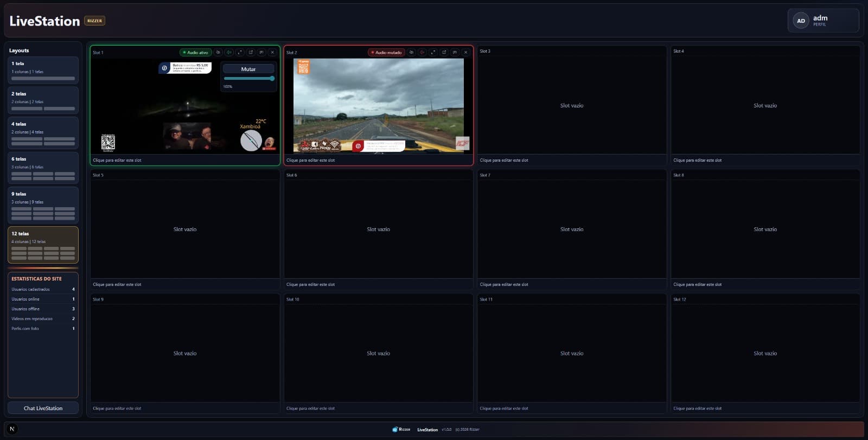
Task: Click empty Slot 6 to edit
Action: tap(379, 229)
